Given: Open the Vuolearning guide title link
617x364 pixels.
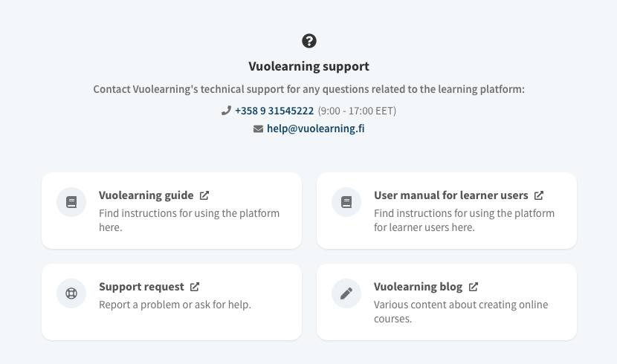Looking at the screenshot, I should [146, 196].
